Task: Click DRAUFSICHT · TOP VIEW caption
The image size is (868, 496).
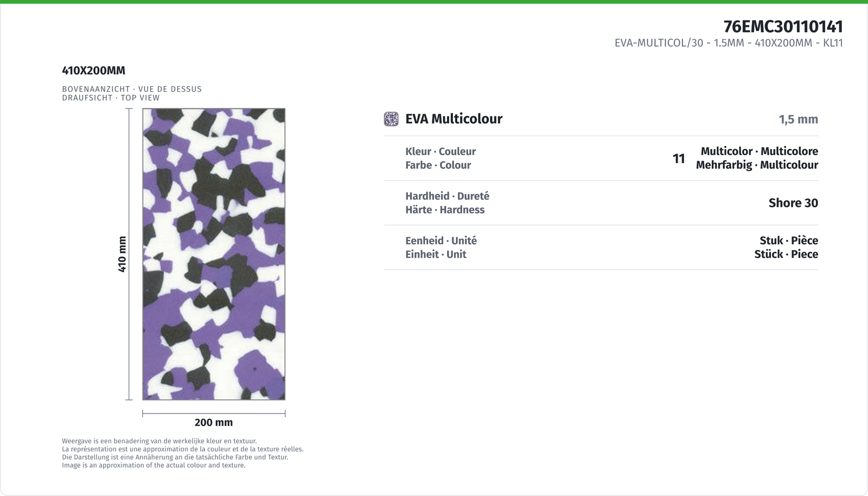Action: tap(111, 98)
